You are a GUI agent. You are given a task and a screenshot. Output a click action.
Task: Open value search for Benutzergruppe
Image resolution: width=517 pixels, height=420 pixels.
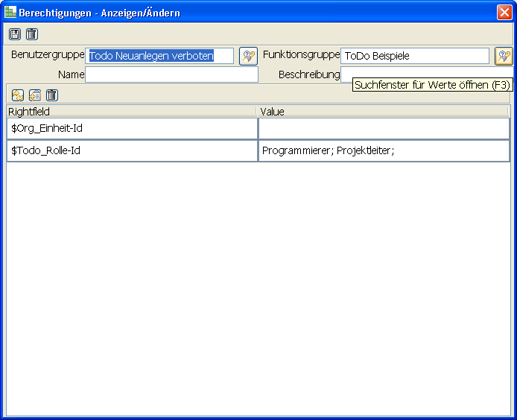[248, 56]
